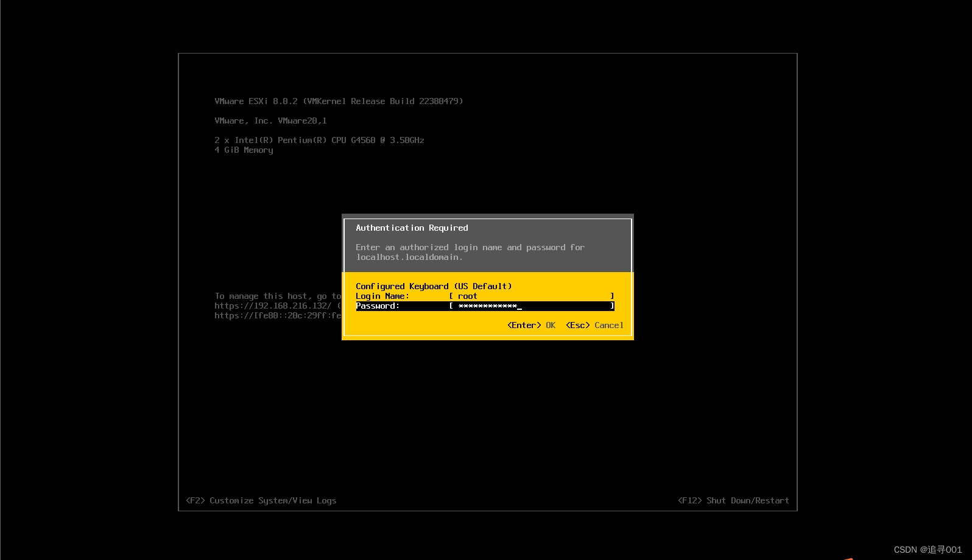Click the 4 GiB Memory text
The width and height of the screenshot is (972, 560).
coord(244,150)
